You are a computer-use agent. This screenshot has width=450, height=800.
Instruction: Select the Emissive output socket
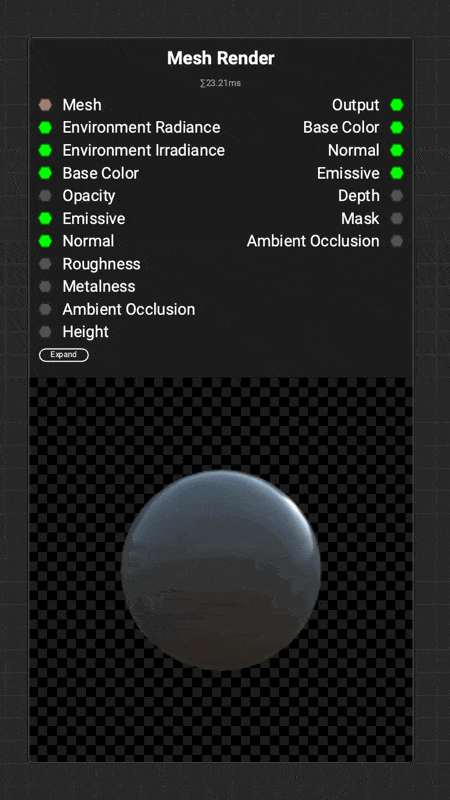coord(397,173)
